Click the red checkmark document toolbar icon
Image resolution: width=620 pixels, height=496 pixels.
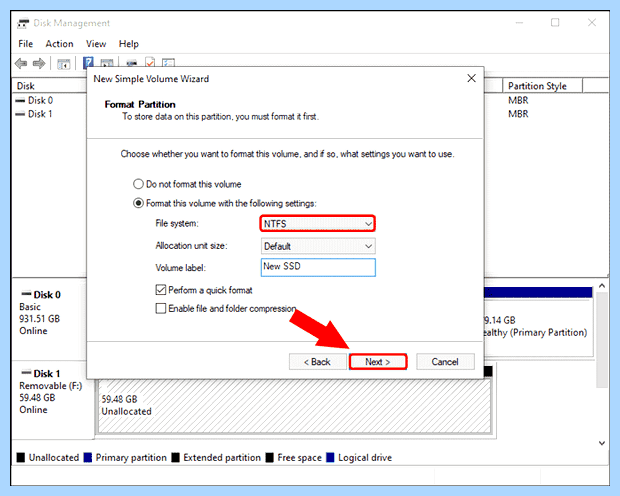(150, 62)
